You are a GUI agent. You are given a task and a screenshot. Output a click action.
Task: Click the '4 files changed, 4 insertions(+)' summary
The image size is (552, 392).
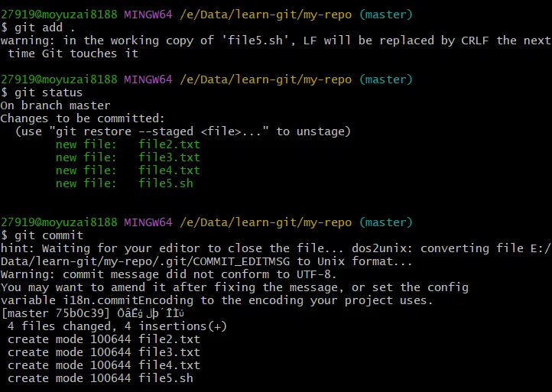pyautogui.click(x=117, y=326)
